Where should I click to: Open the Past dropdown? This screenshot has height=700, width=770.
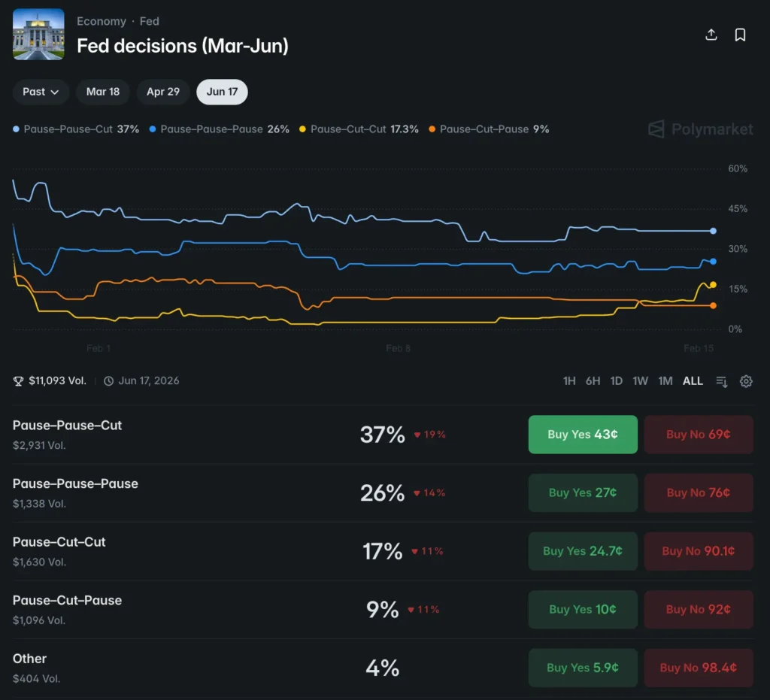coord(41,92)
